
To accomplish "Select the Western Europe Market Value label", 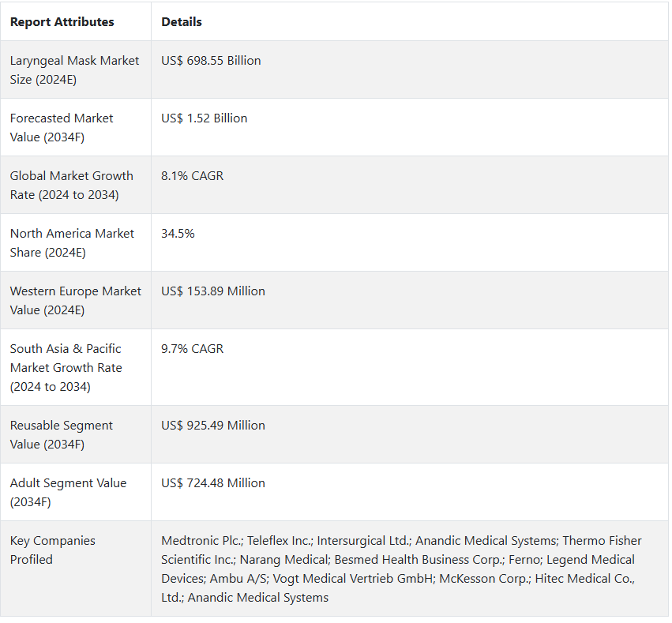I will click(75, 300).
